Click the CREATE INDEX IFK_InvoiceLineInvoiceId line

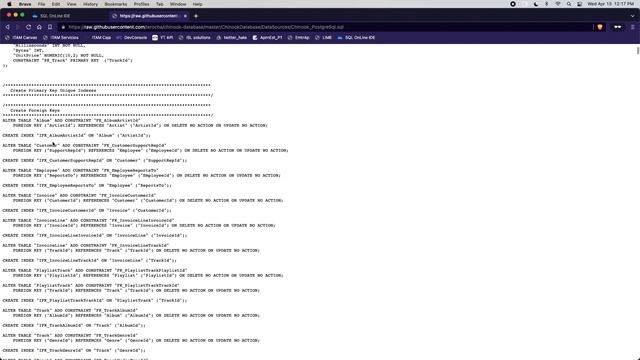[95, 236]
